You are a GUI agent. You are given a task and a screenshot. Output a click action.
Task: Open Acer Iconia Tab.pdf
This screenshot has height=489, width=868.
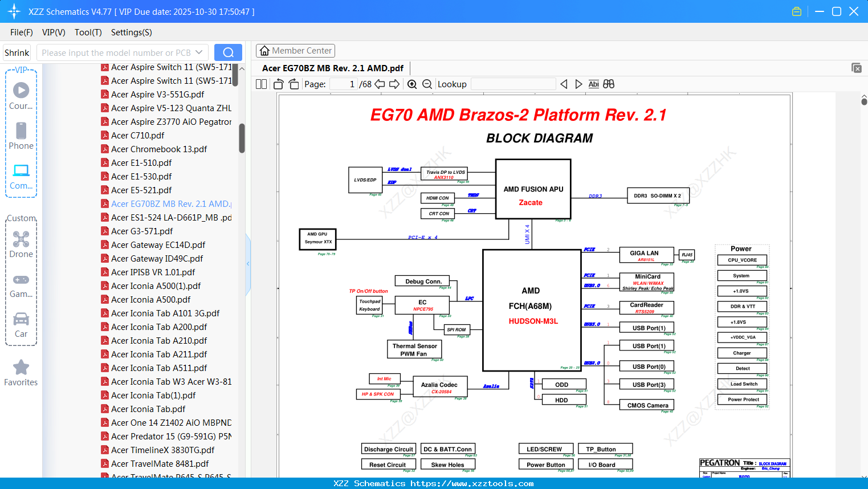tap(148, 409)
